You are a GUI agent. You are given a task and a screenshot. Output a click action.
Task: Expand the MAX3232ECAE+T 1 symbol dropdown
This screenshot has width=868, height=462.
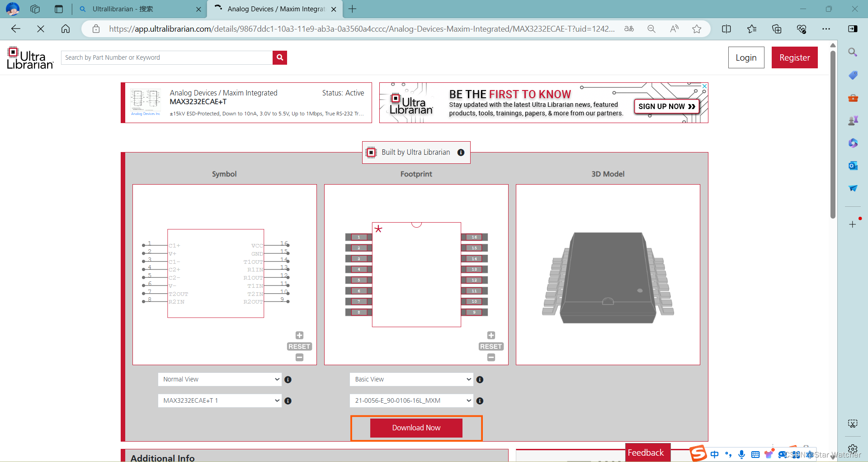coord(220,401)
